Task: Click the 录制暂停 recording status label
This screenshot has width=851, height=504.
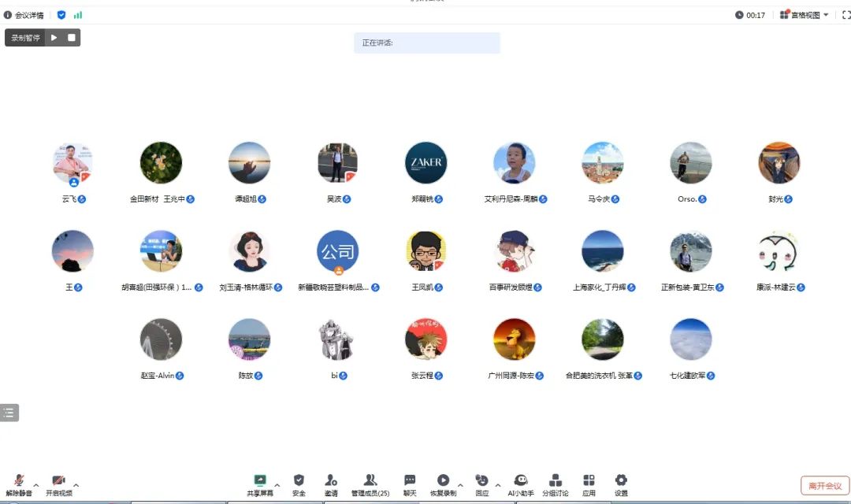Action: pyautogui.click(x=25, y=38)
